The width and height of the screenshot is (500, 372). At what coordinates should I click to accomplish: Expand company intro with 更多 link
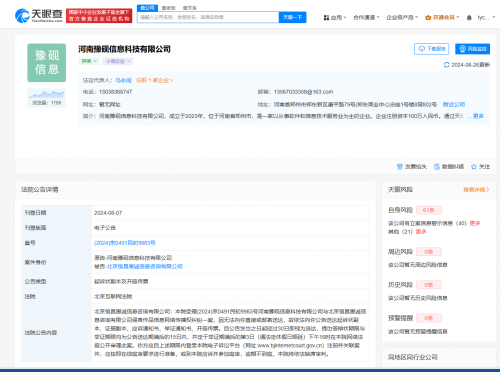[478, 116]
